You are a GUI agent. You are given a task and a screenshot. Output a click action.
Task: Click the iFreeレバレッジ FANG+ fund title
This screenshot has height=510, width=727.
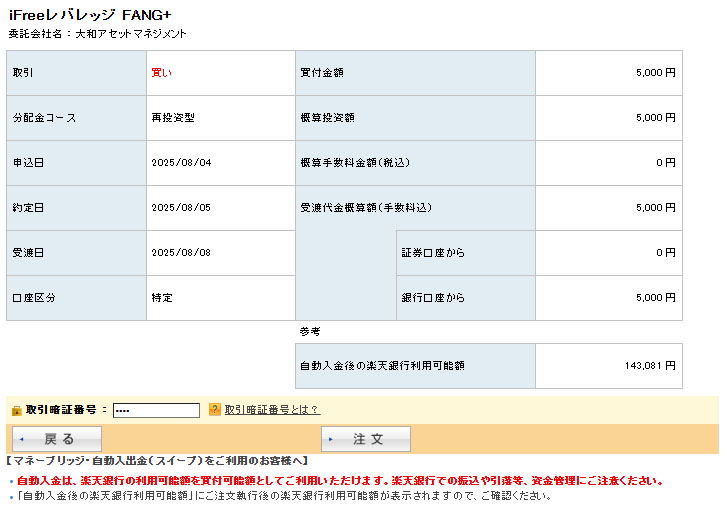click(78, 14)
